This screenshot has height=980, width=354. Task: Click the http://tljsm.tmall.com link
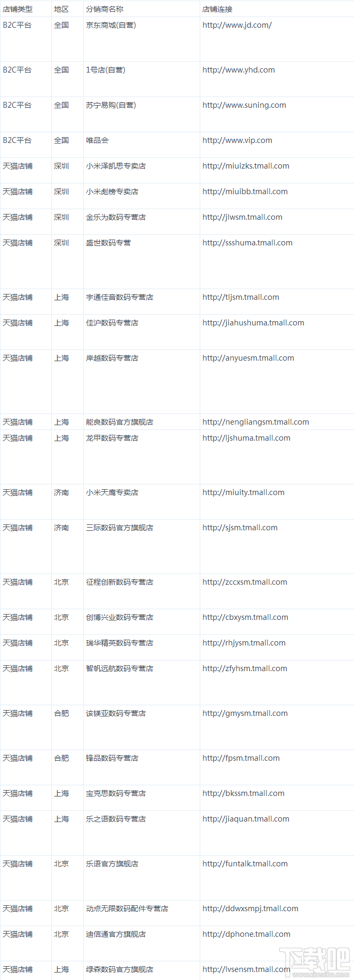(241, 297)
